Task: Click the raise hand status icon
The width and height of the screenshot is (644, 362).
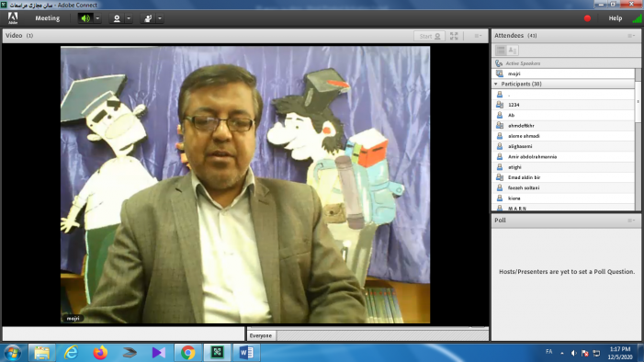Action: pyautogui.click(x=148, y=18)
